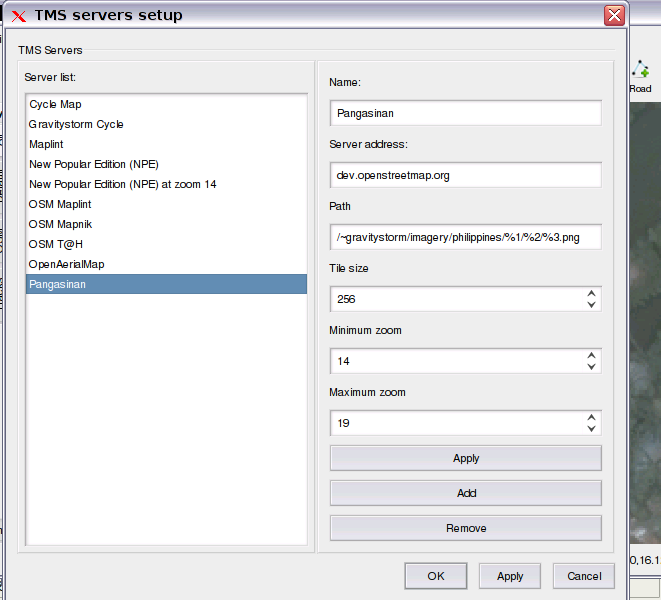Increase Maximum zoom value
The width and height of the screenshot is (661, 600).
pos(591,417)
